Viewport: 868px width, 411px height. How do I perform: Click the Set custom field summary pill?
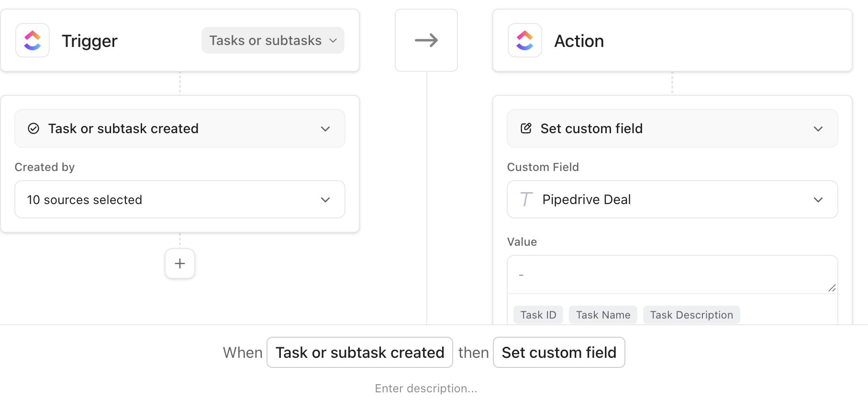pos(559,353)
